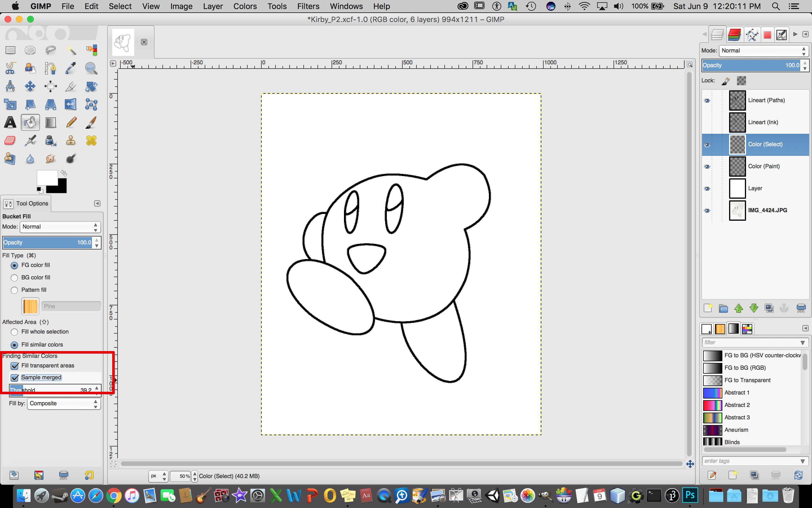Viewport: 812px width, 508px height.
Task: Open the Colors menu
Action: click(245, 6)
